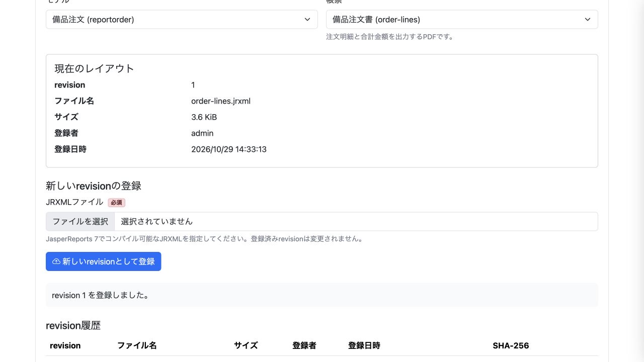Click the SHA-256 column header

(x=511, y=345)
